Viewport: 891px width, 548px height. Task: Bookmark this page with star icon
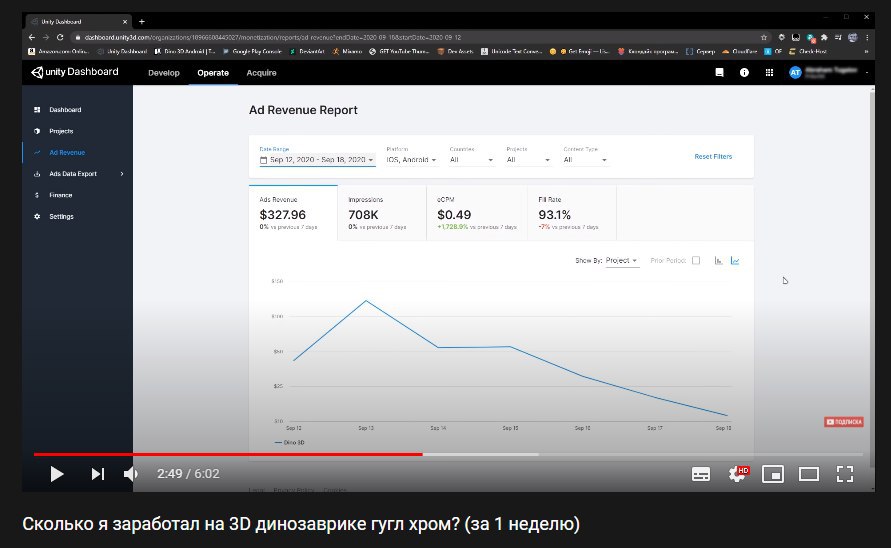point(764,38)
